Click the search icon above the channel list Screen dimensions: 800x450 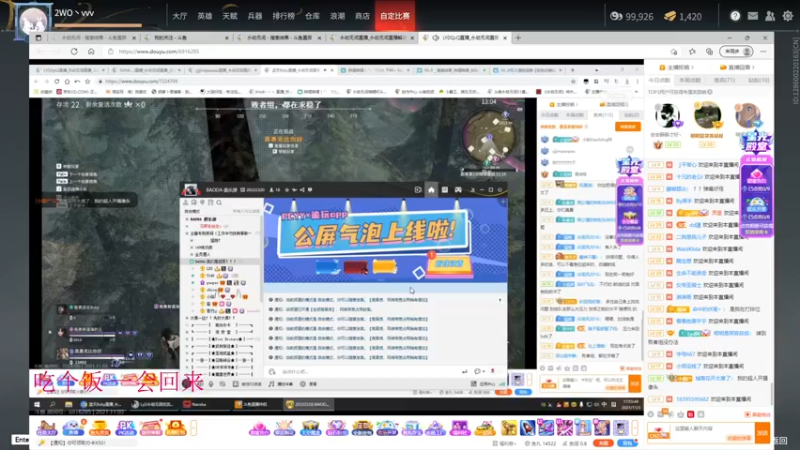tap(219, 203)
